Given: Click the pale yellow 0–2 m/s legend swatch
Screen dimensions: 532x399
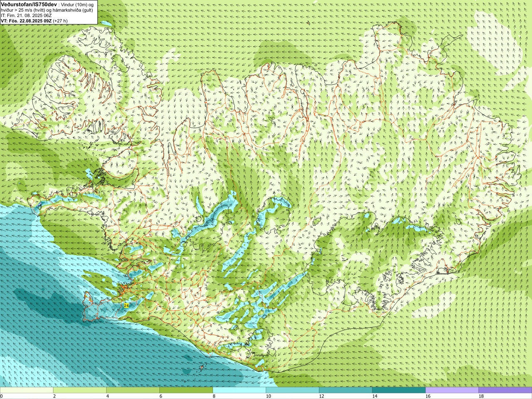Looking at the screenshot, I should point(27,390).
